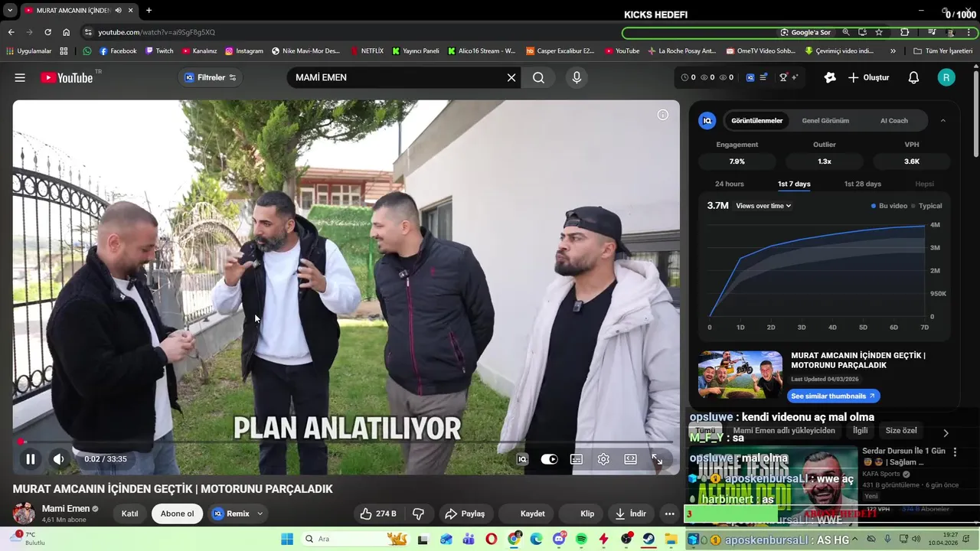Screen dimensions: 980x551
Task: Collapse the vidIQ stats panel
Action: [x=942, y=121]
